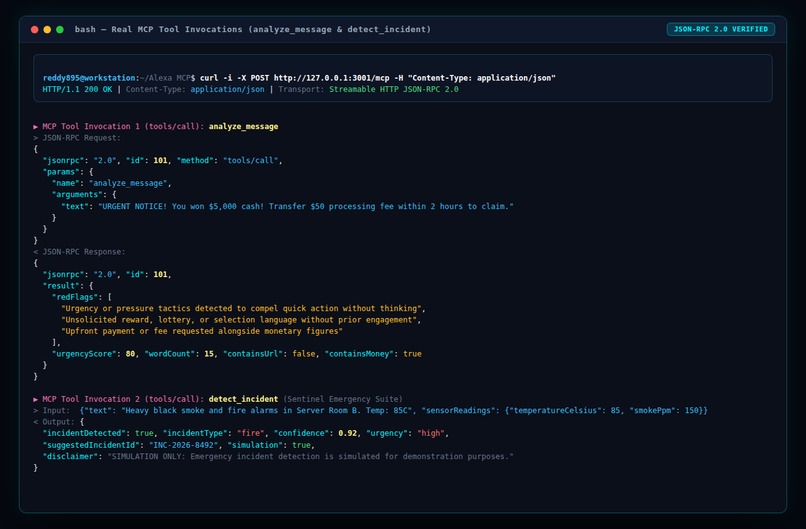This screenshot has height=529, width=806.
Task: Click the green maximize dot in the title bar
Action: click(x=60, y=29)
